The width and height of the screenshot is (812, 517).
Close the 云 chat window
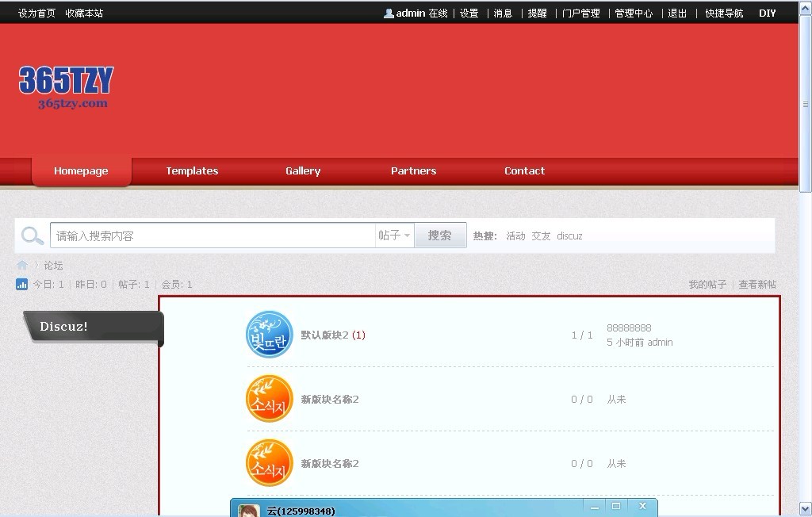642,506
